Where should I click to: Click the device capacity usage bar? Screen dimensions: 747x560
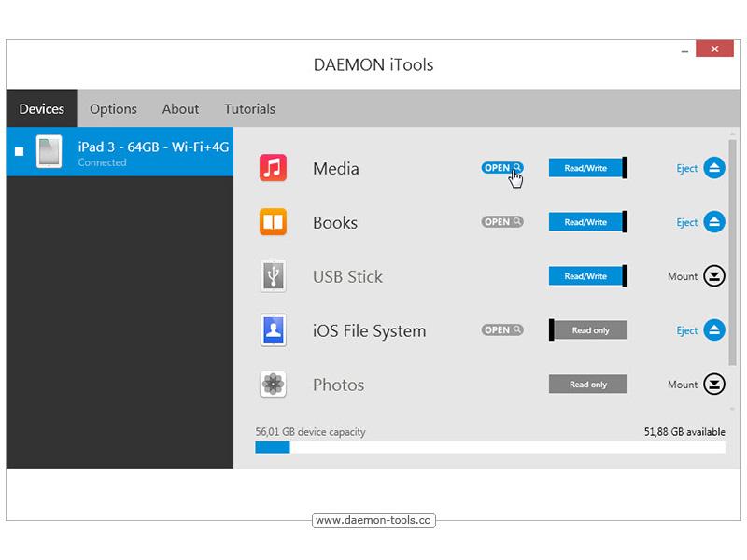[x=490, y=447]
